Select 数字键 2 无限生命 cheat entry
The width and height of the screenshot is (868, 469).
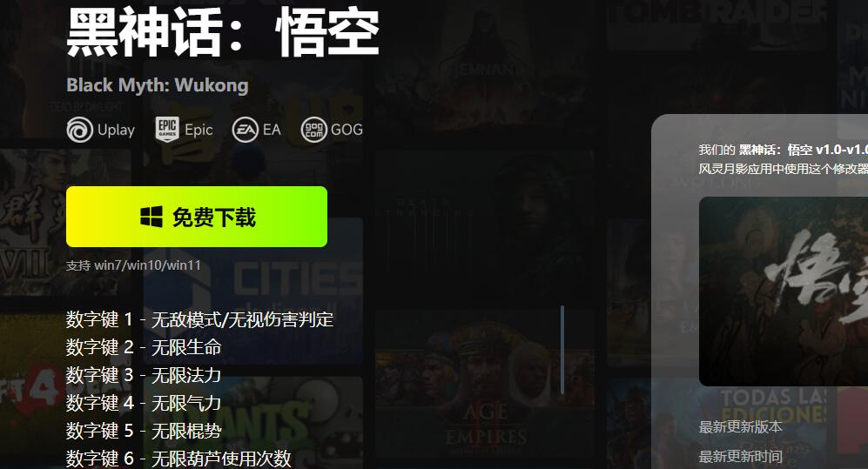click(x=144, y=347)
